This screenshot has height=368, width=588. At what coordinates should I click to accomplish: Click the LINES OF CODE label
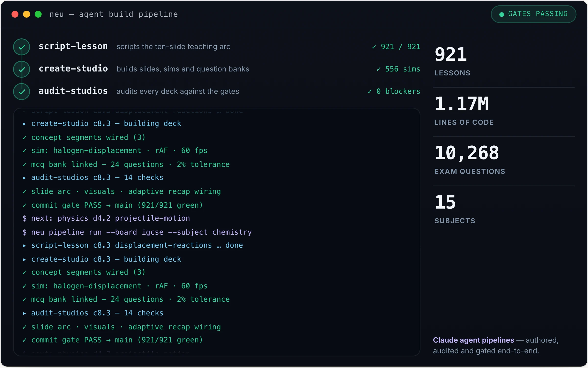coord(464,122)
